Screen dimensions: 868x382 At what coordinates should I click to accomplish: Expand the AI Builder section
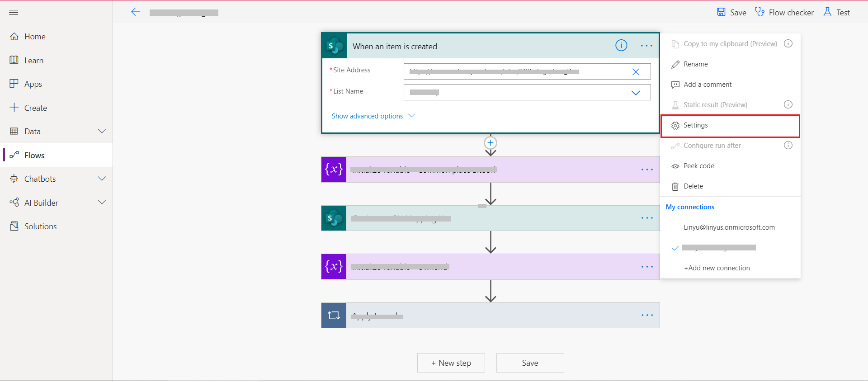point(102,203)
